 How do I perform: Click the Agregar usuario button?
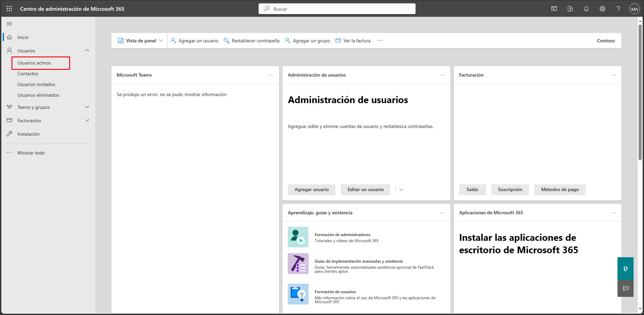[x=312, y=190]
